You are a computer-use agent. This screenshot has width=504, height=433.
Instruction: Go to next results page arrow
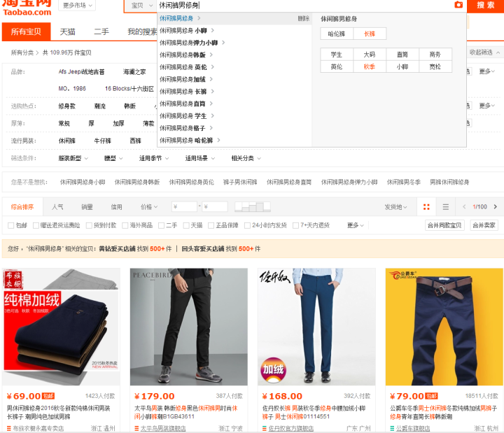(496, 206)
